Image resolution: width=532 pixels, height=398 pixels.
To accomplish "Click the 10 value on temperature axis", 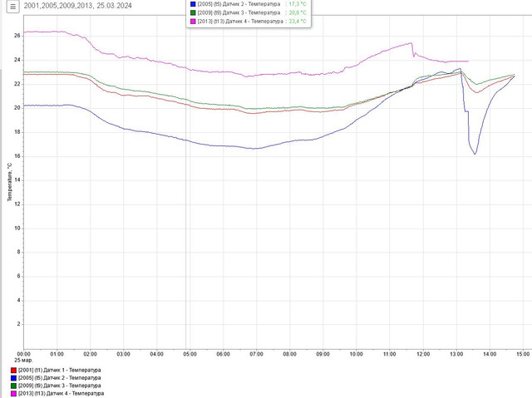I will pyautogui.click(x=17, y=228).
